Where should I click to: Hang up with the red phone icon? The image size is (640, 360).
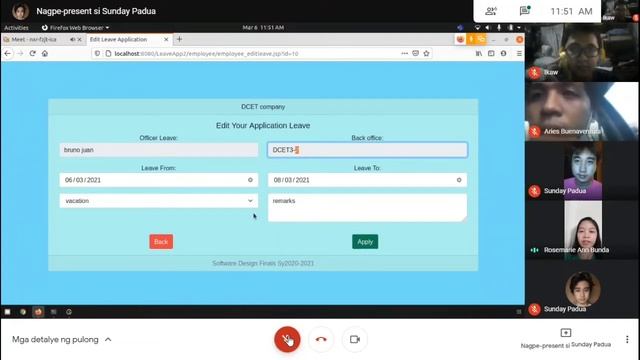321,339
